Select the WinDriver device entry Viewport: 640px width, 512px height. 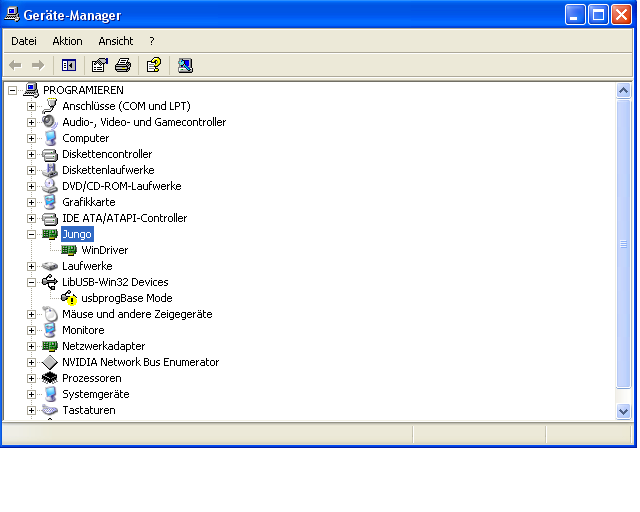point(104,250)
